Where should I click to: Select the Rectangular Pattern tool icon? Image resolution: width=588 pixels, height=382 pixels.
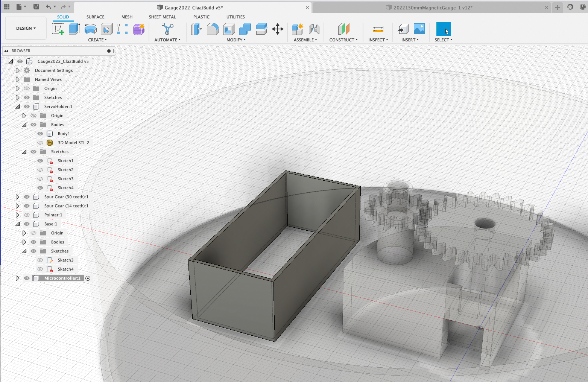(122, 29)
